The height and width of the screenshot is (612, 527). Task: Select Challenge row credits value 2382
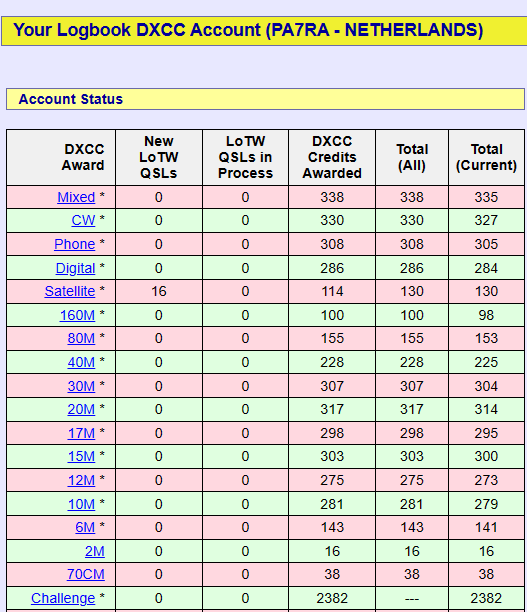click(x=332, y=598)
